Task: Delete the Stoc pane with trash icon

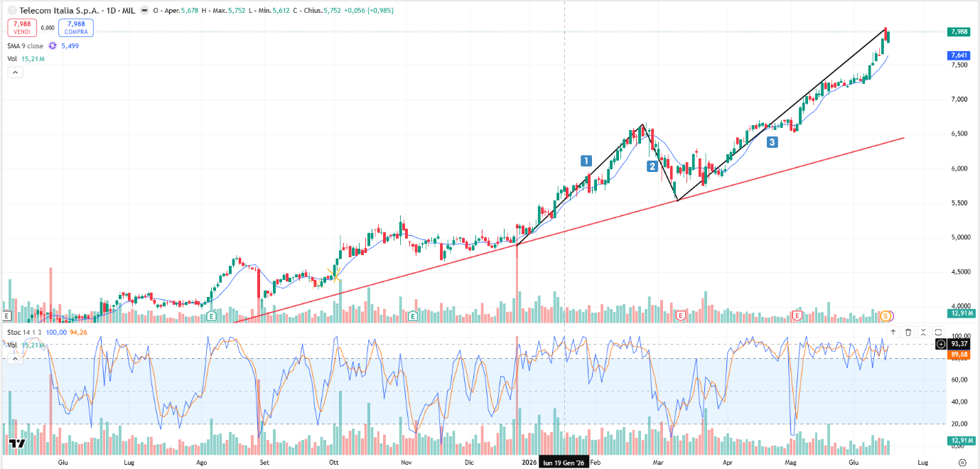Action: click(908, 332)
